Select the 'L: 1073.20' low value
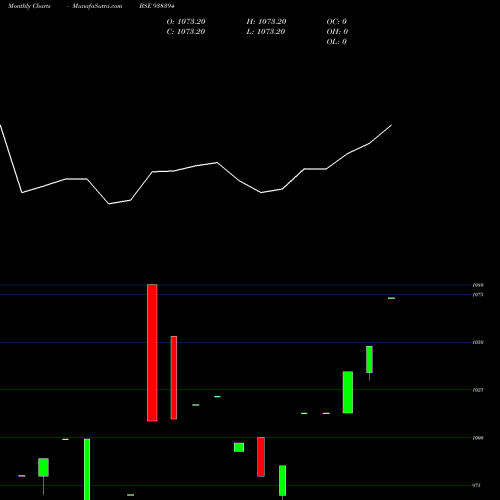The image size is (500, 500). (x=266, y=32)
